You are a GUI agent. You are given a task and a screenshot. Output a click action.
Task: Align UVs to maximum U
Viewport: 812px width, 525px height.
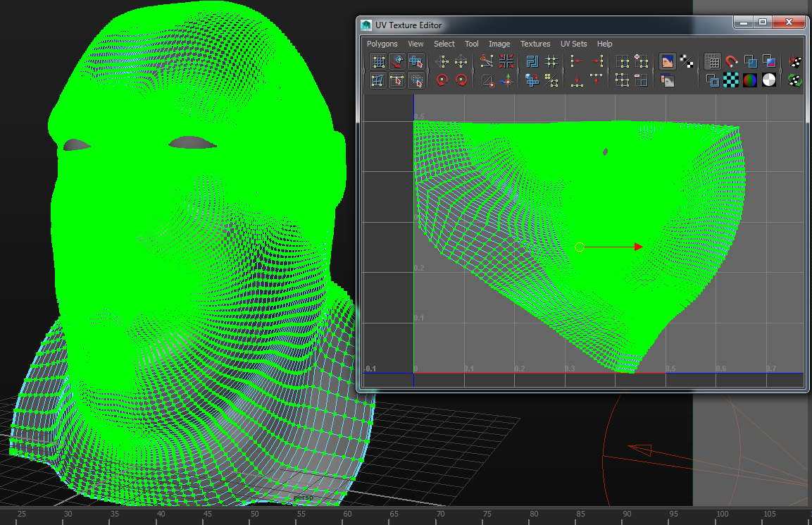click(596, 61)
